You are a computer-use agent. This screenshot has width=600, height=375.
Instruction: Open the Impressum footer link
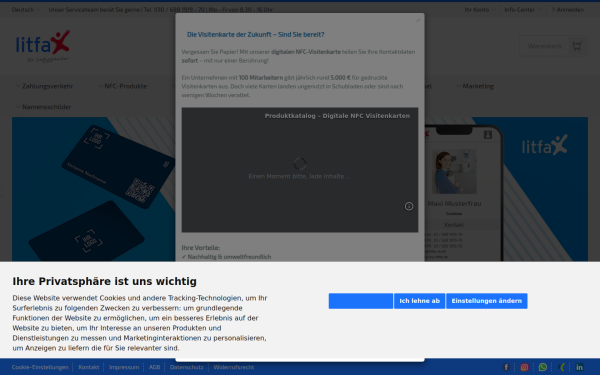click(x=124, y=367)
